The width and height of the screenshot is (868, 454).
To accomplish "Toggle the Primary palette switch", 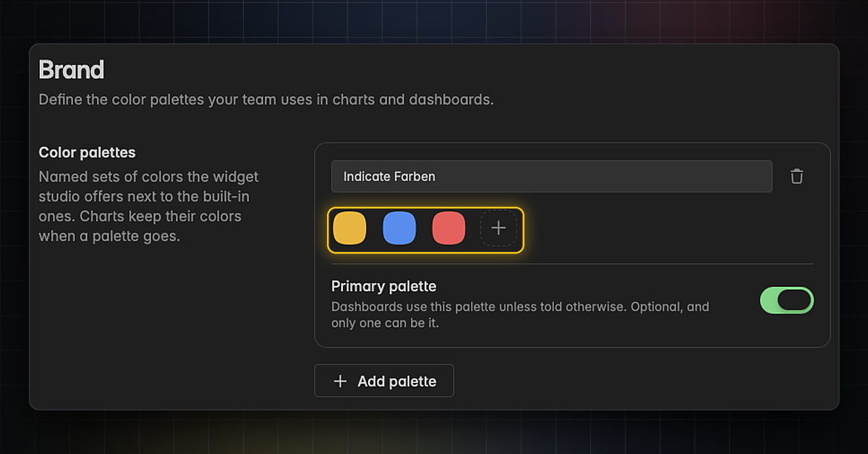I will pos(787,300).
